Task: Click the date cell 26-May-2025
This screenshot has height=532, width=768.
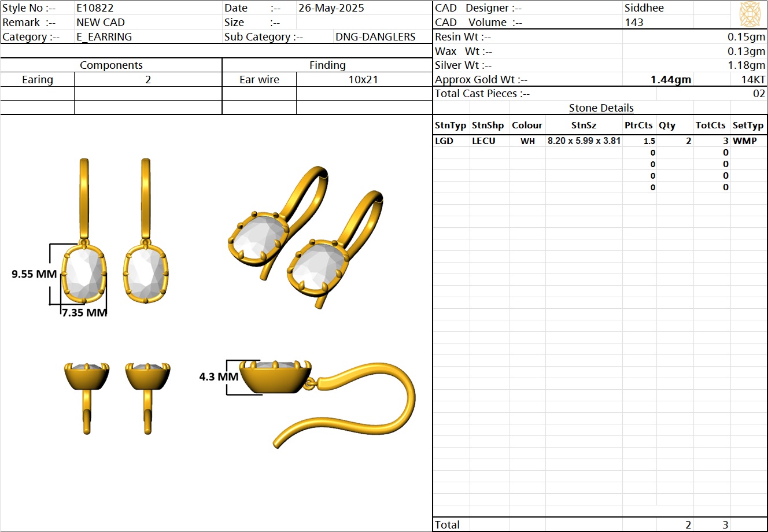Action: point(331,8)
